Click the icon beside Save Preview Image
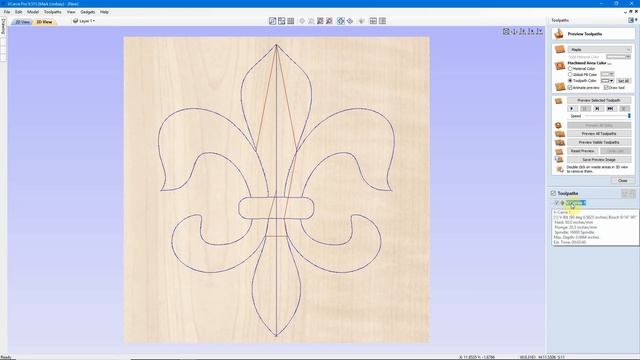 [x=559, y=160]
